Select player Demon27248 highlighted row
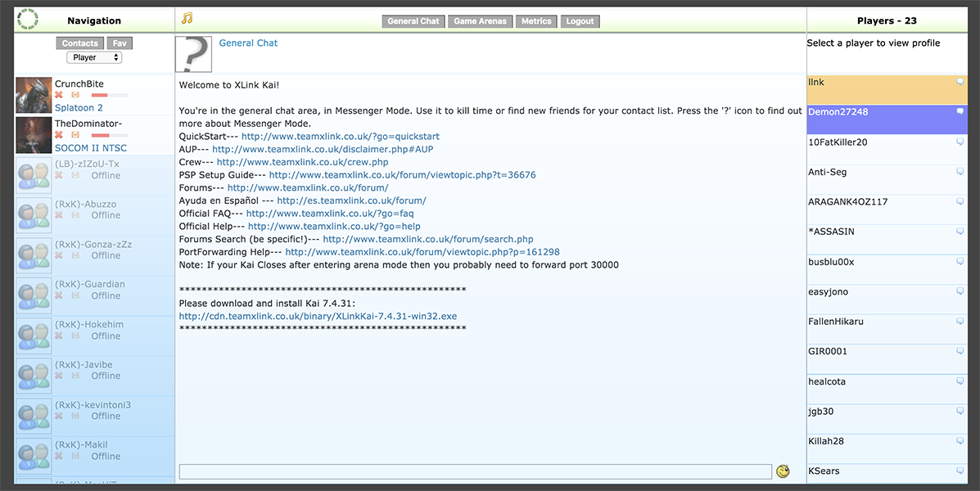This screenshot has width=980, height=491. (x=887, y=119)
